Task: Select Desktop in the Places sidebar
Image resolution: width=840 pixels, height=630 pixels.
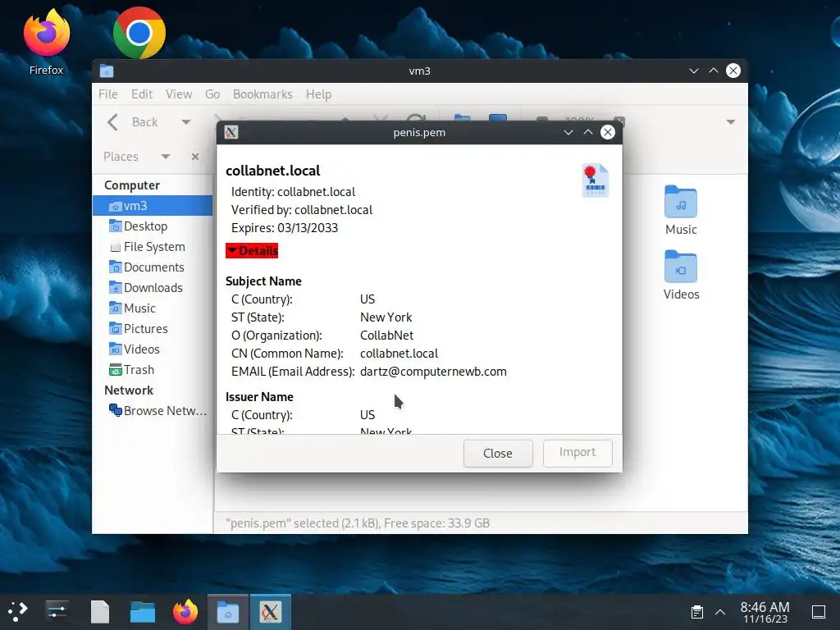Action: [x=153, y=226]
